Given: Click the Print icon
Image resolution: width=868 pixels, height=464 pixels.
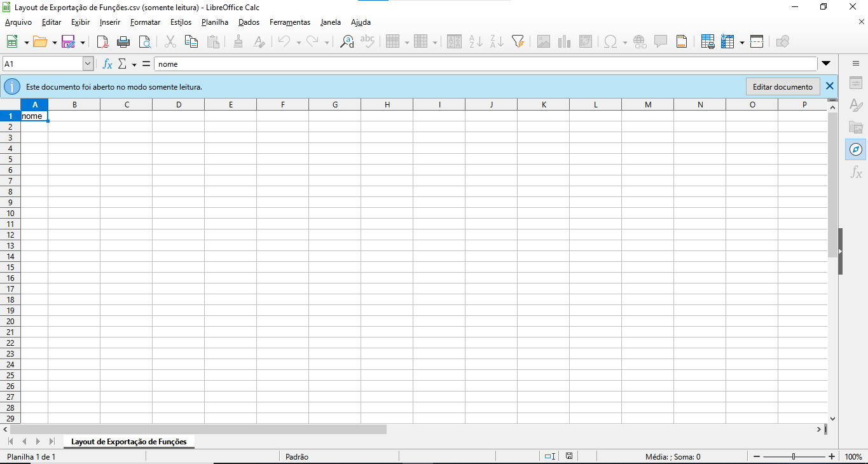Looking at the screenshot, I should (123, 42).
